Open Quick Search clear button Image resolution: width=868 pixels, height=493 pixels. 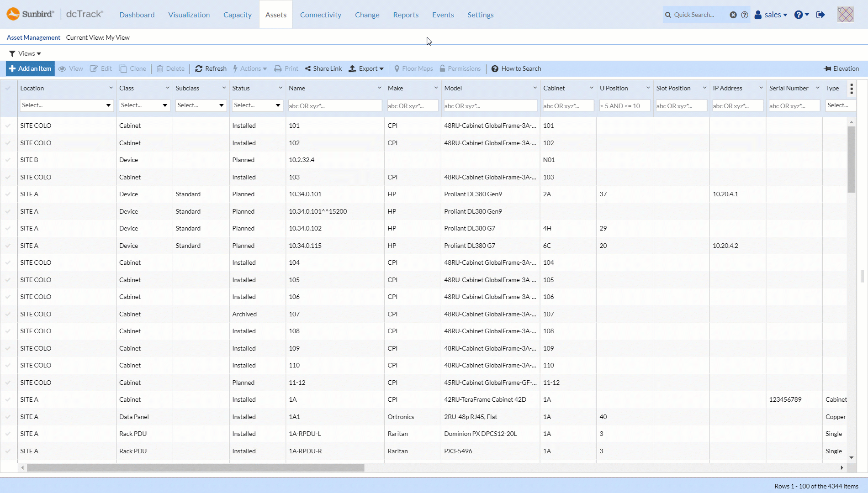coord(733,15)
